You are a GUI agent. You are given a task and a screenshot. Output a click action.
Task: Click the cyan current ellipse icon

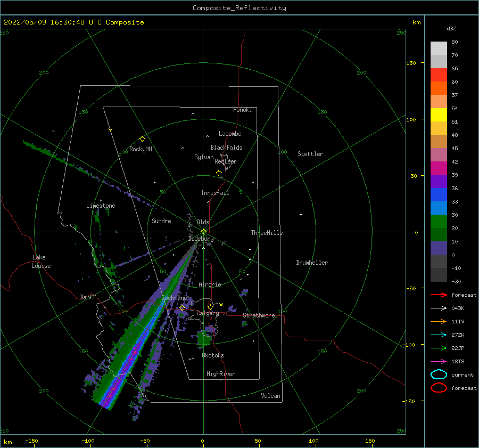[439, 374]
